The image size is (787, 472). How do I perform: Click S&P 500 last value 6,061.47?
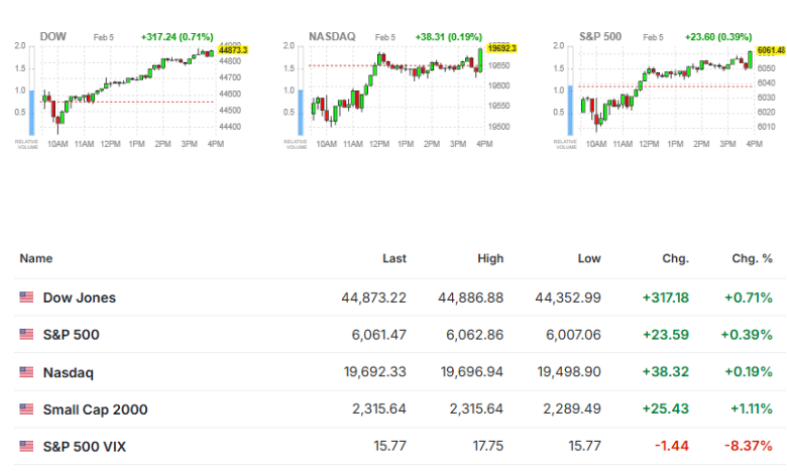[379, 335]
